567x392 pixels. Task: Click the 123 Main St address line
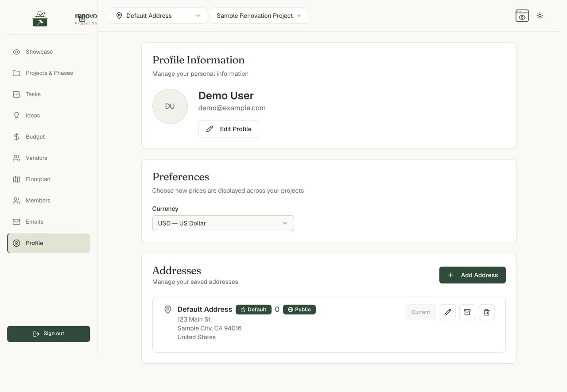point(194,319)
